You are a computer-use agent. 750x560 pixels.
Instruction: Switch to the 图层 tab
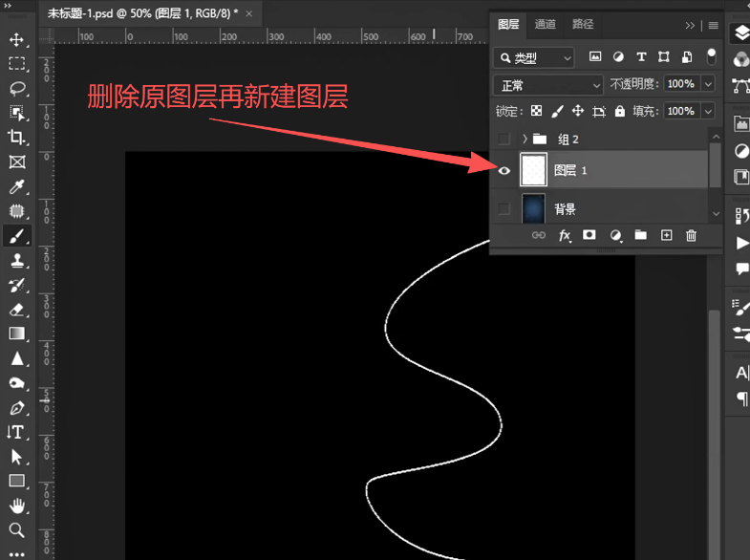[508, 25]
